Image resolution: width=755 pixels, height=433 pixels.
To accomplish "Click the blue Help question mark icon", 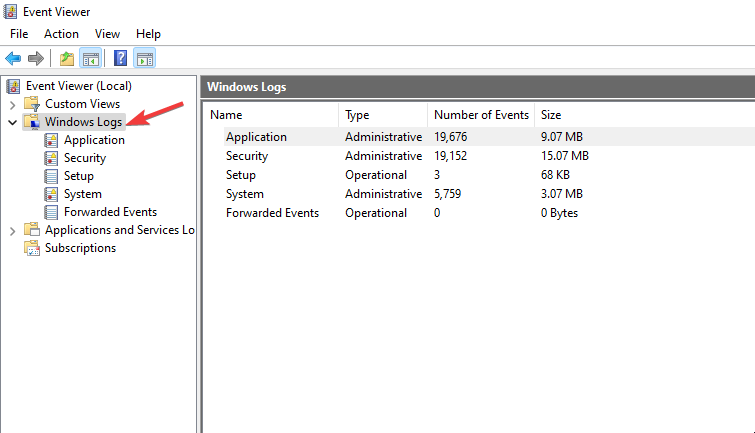I will [x=120, y=59].
